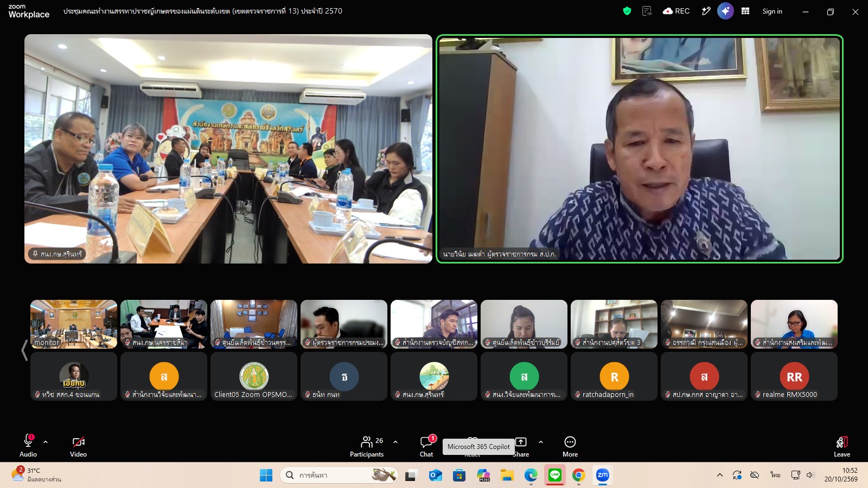
Task: Start video with the Video button
Action: point(78,446)
